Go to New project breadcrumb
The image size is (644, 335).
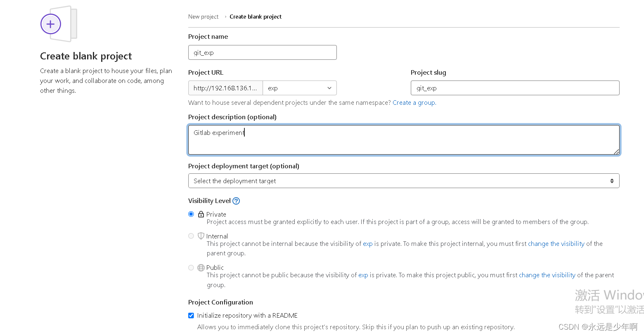pos(204,17)
